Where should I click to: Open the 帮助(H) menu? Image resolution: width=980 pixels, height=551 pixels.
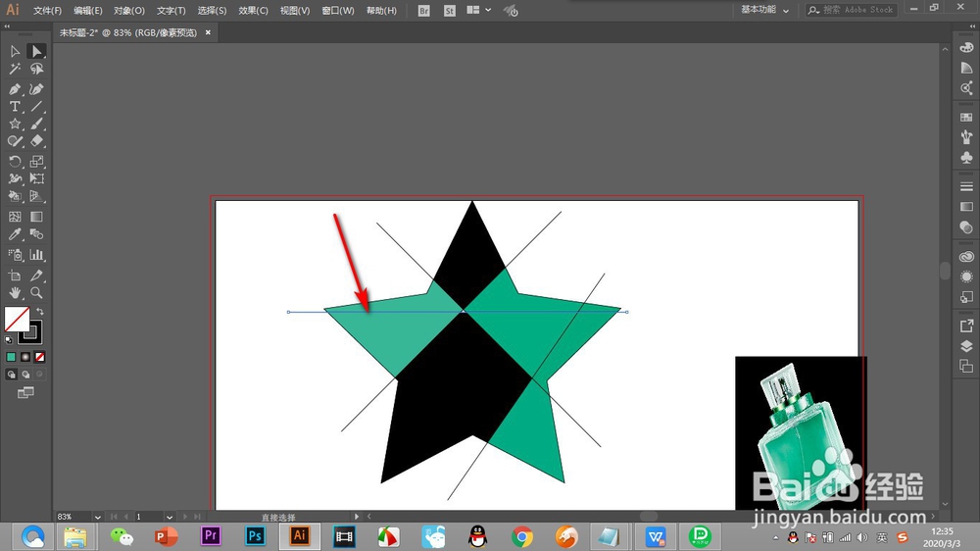[381, 11]
